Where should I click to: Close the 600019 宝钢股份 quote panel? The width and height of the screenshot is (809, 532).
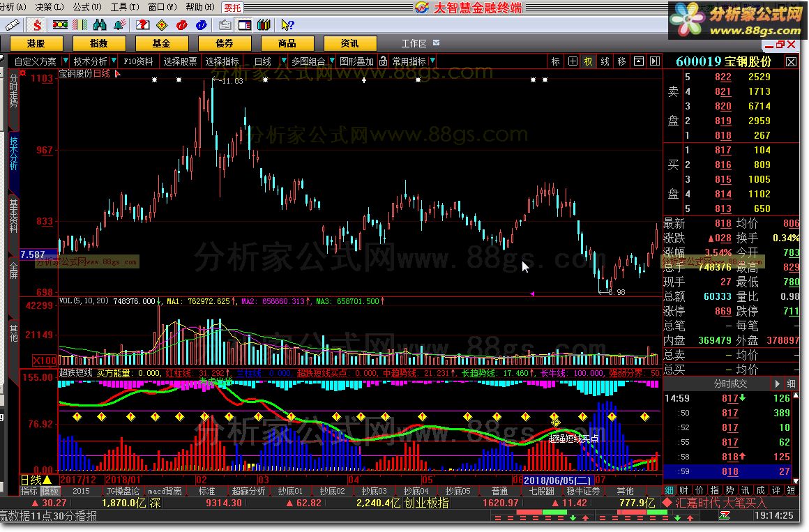click(x=791, y=62)
